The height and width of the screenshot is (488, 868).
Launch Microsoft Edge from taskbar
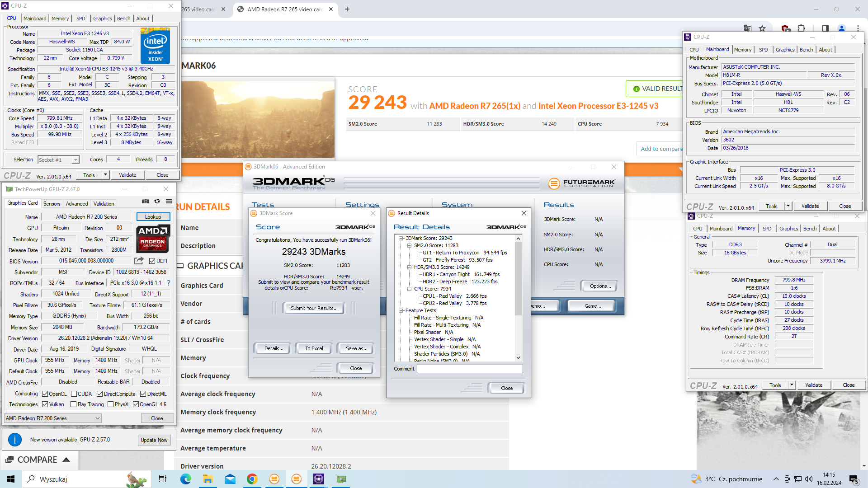[x=185, y=479]
